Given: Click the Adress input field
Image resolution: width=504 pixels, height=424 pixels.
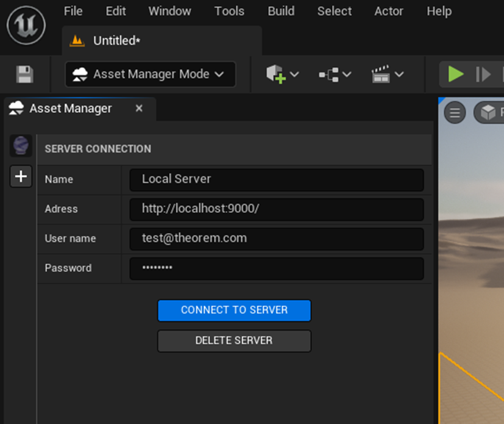Looking at the screenshot, I should tap(276, 209).
